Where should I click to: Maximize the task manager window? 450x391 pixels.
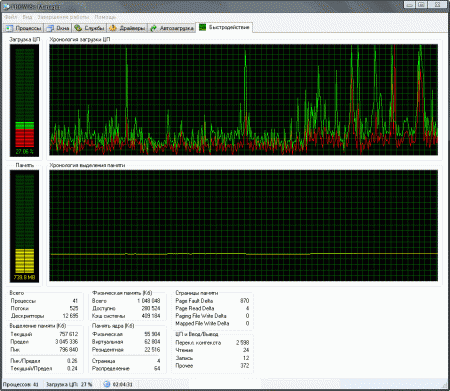[x=422, y=5]
